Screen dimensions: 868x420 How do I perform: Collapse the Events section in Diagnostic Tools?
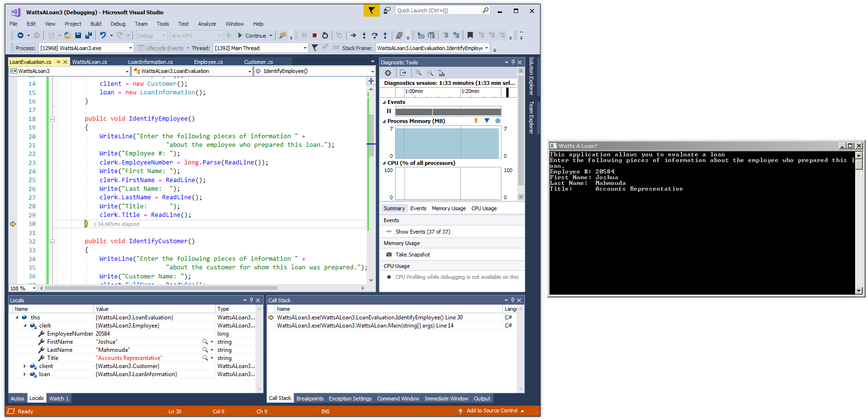pyautogui.click(x=384, y=102)
